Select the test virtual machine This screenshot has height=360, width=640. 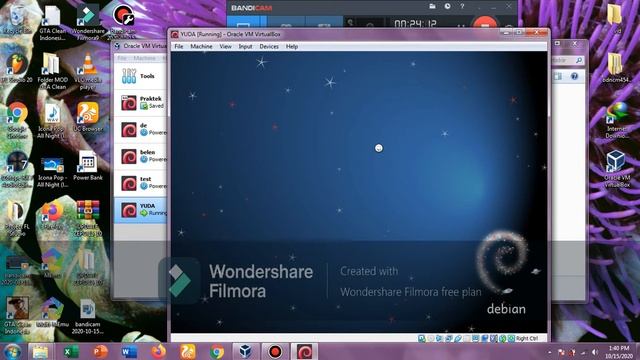coord(140,183)
